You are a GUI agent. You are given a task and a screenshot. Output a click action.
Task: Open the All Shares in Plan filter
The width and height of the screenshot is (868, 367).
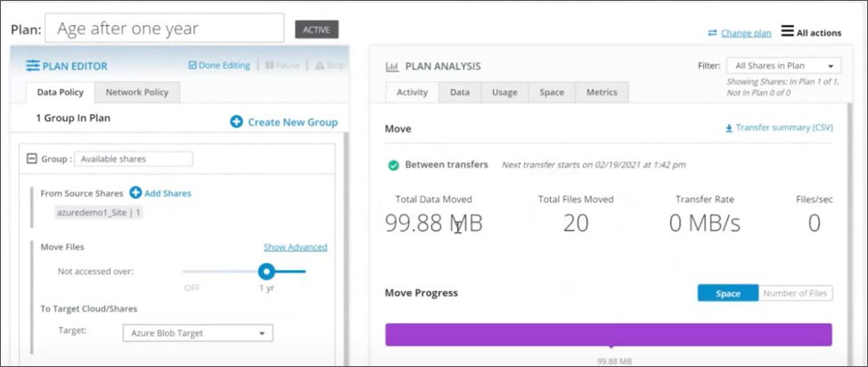pyautogui.click(x=783, y=66)
